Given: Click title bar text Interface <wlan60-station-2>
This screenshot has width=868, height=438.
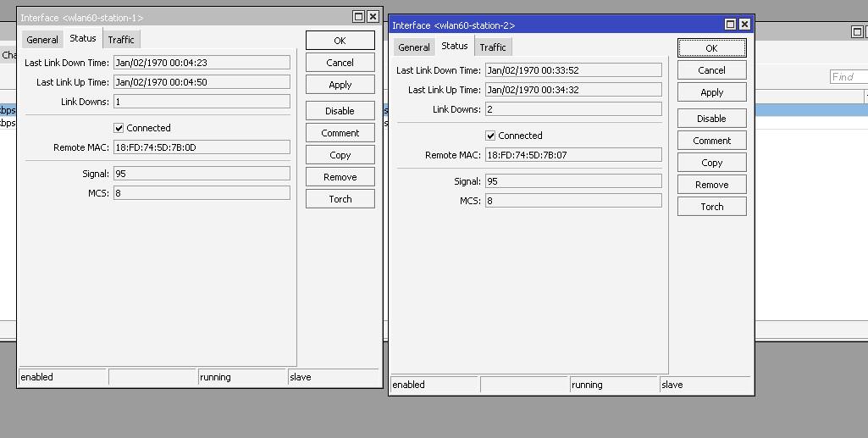Looking at the screenshot, I should click(454, 25).
